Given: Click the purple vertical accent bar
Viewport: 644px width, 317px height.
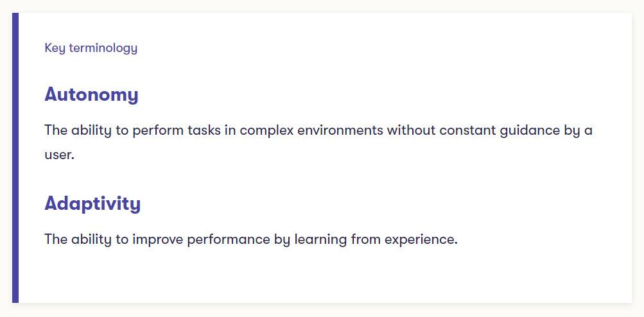Looking at the screenshot, I should (15, 158).
